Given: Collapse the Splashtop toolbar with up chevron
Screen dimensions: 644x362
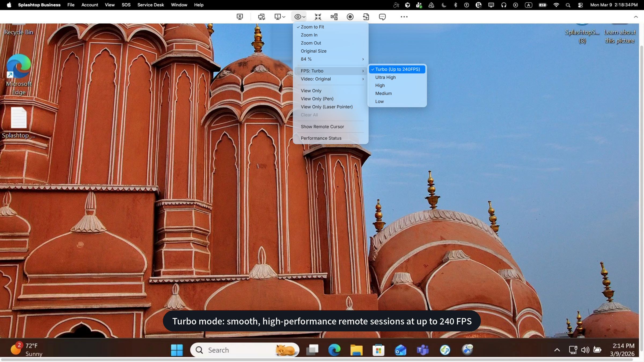Looking at the screenshot, I should pyautogui.click(x=636, y=17).
